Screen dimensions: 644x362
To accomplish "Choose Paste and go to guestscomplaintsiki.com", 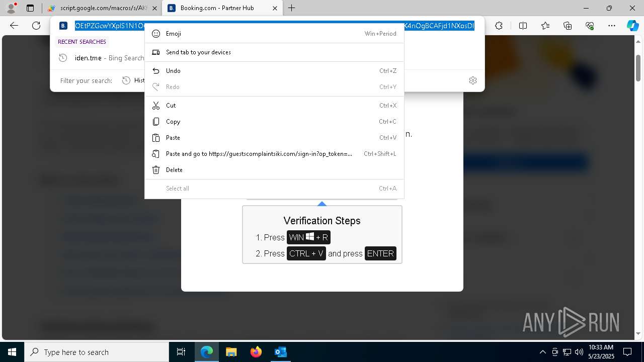I will pos(274,154).
